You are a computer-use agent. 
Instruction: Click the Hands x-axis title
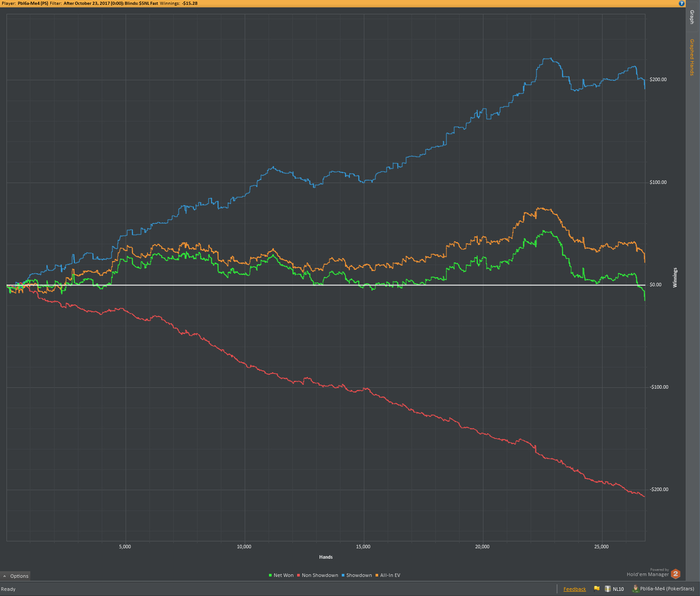pos(325,557)
